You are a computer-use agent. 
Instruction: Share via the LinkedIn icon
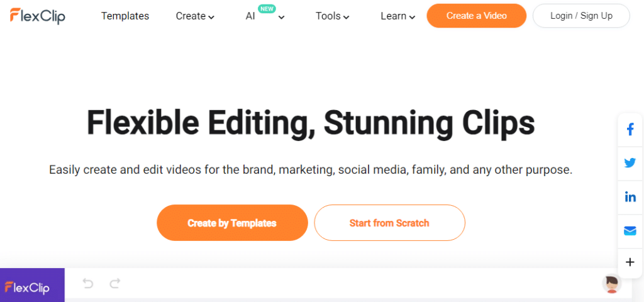pos(630,197)
